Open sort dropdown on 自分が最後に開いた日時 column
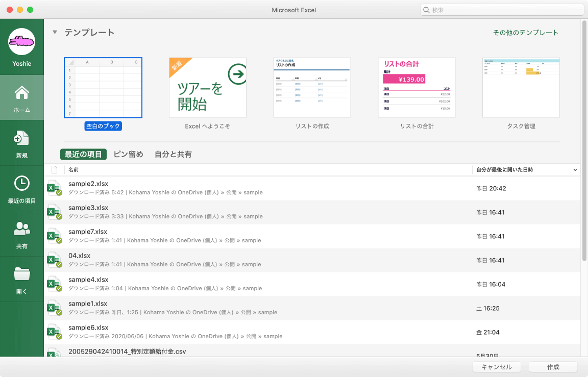 tap(575, 170)
